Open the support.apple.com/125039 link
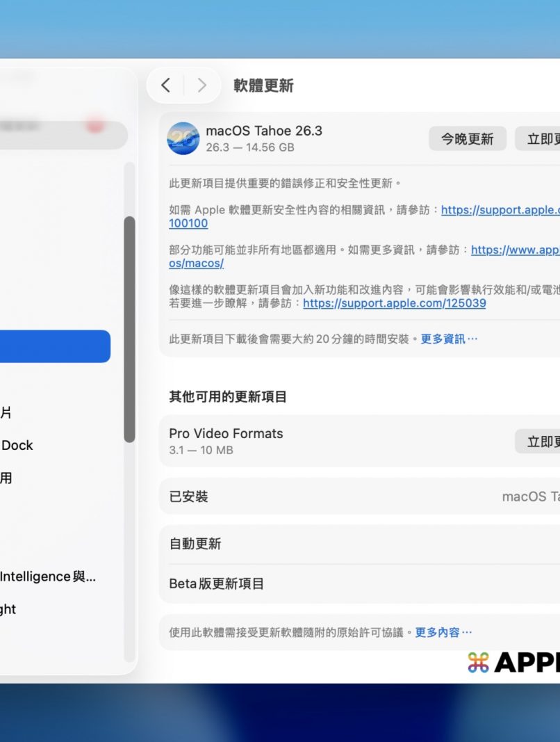The image size is (560, 742). point(394,303)
